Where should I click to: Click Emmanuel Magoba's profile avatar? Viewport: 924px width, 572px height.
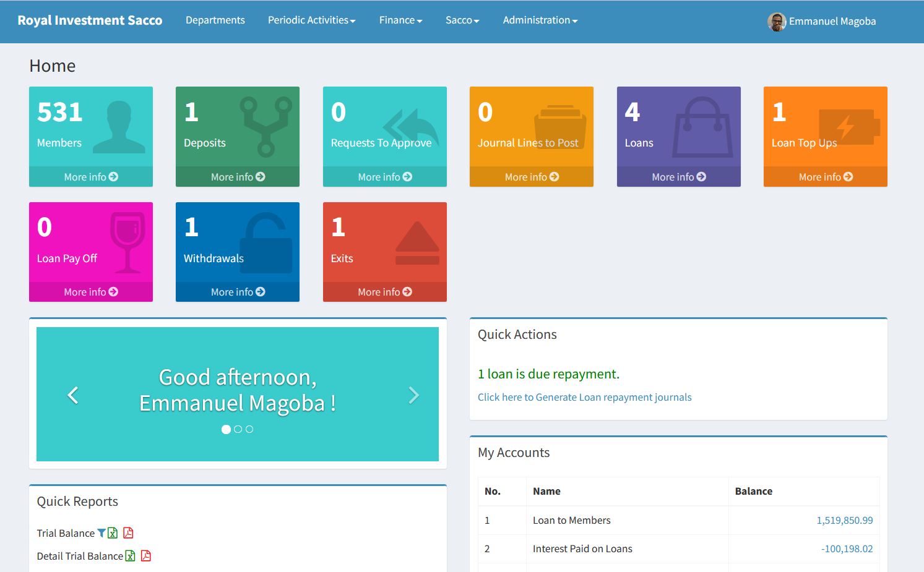point(777,22)
